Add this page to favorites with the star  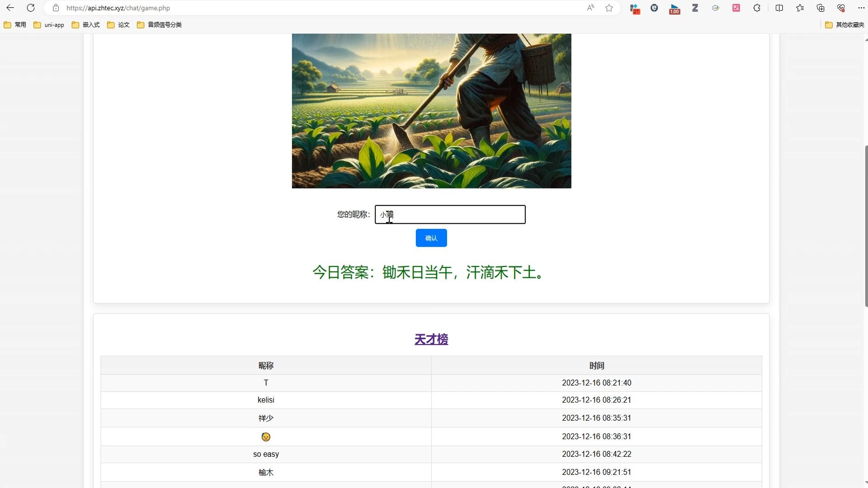click(609, 8)
